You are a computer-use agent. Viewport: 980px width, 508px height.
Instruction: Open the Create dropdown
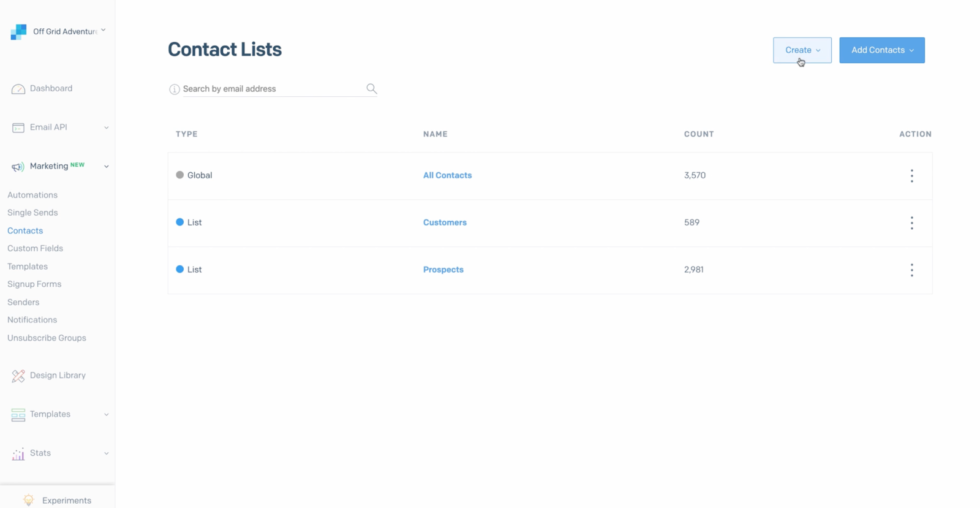802,50
